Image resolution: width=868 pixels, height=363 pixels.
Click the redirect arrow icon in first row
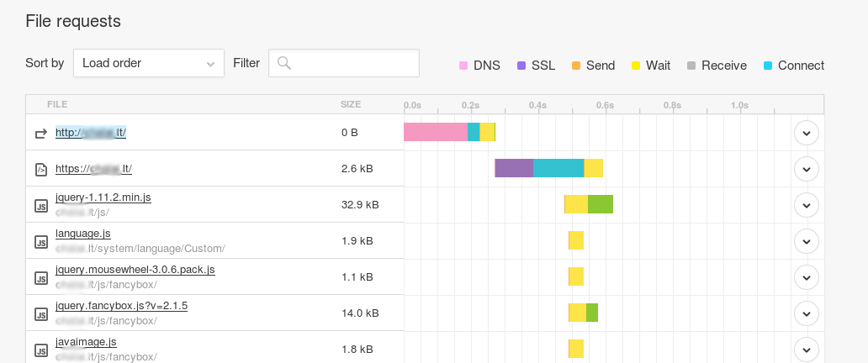point(40,133)
